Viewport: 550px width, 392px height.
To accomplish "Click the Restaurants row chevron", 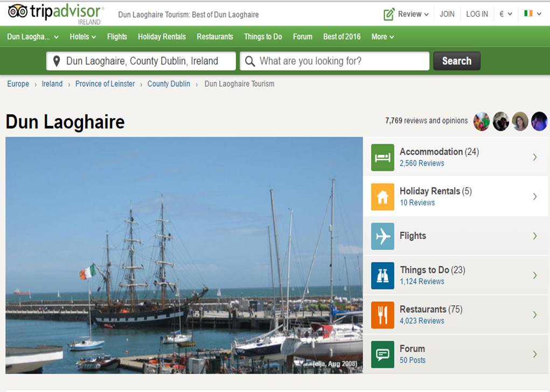I will tap(535, 314).
